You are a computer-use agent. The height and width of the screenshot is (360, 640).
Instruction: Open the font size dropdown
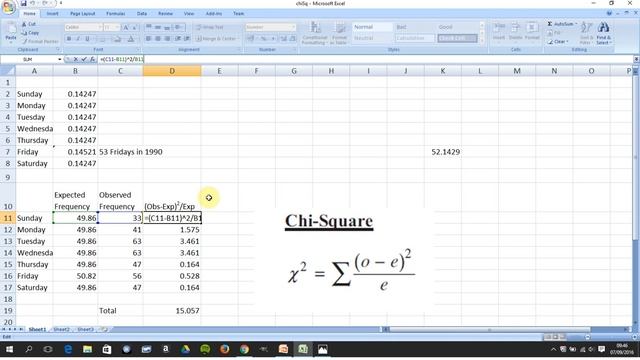coord(118,27)
